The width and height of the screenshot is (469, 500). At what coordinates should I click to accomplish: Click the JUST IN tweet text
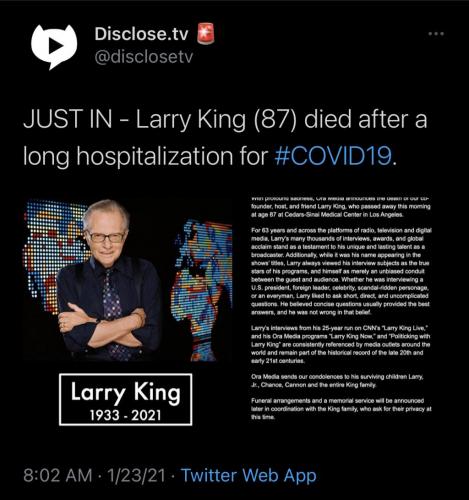pyautogui.click(x=225, y=138)
